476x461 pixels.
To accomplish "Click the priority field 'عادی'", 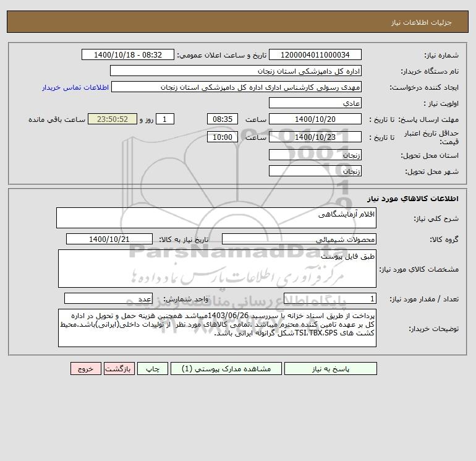I will pyautogui.click(x=315, y=103).
